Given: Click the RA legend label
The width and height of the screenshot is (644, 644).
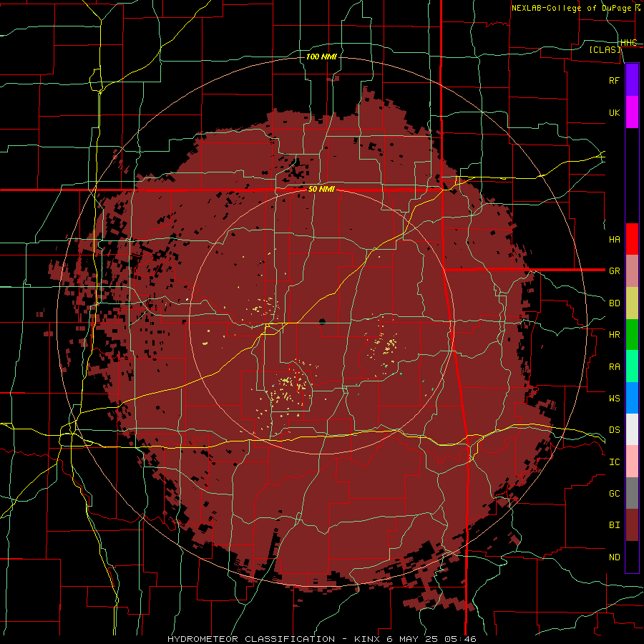Looking at the screenshot, I should tap(614, 367).
